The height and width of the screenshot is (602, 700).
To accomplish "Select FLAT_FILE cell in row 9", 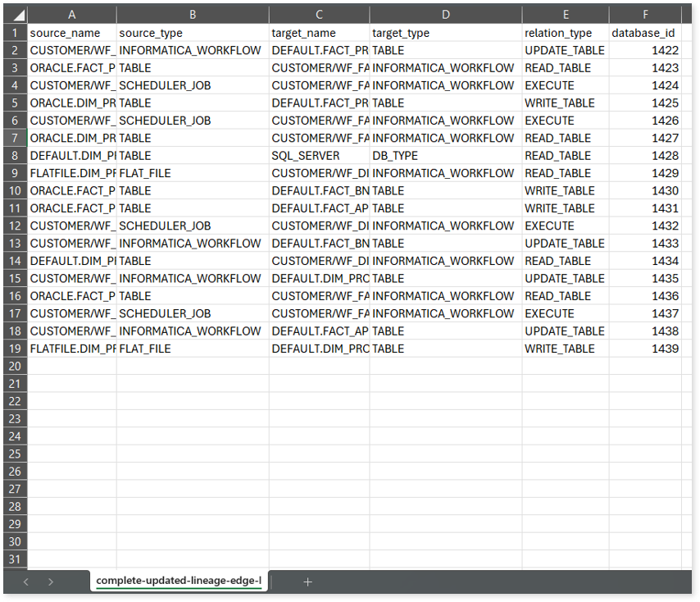I will [193, 173].
